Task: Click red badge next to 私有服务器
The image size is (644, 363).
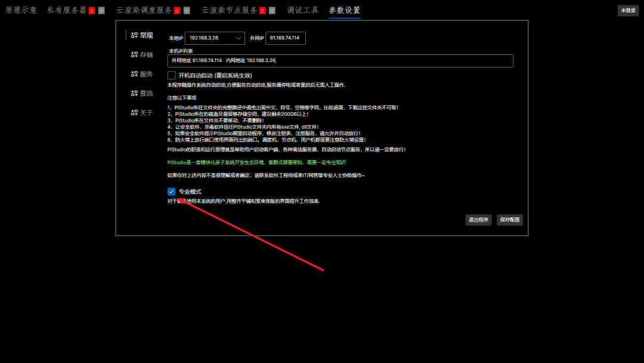Action: (92, 11)
